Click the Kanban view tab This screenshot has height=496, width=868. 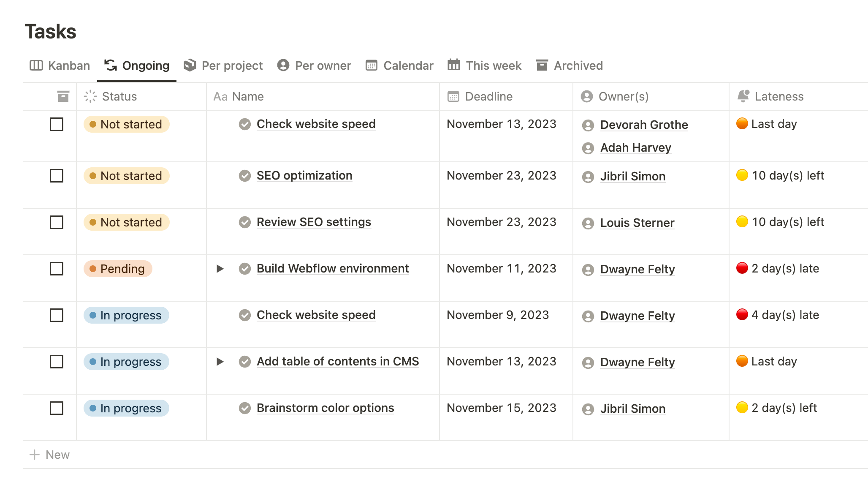tap(60, 65)
